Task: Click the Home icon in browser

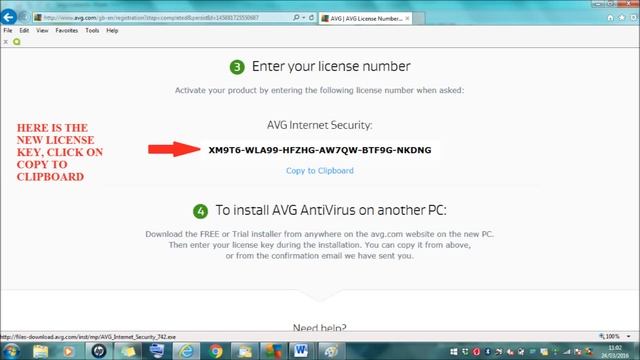Action: 610,18
